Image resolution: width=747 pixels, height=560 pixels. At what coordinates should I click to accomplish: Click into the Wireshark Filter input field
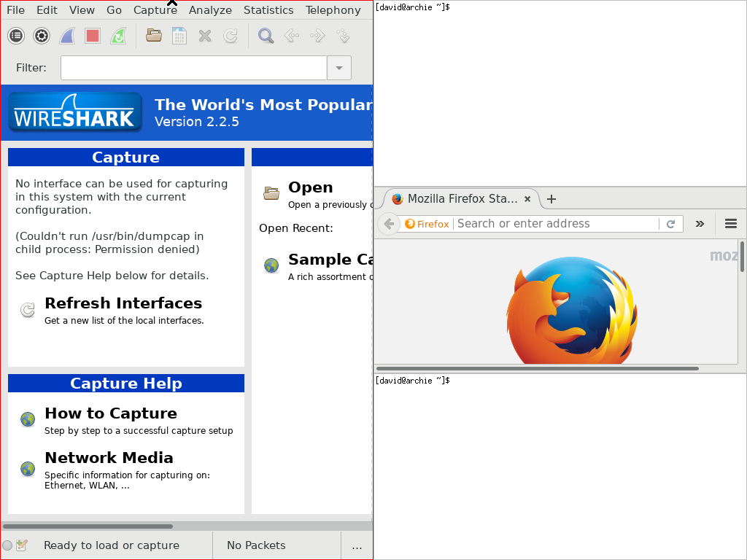[193, 68]
